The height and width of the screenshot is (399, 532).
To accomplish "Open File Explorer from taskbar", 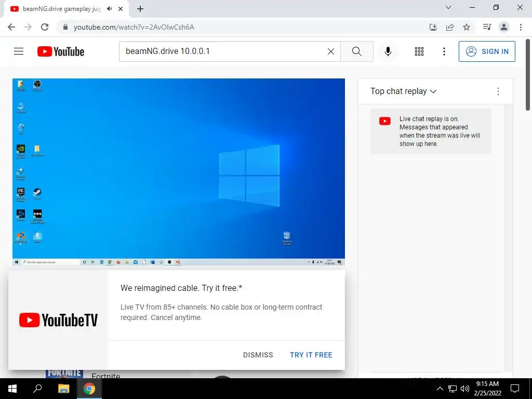I will 63,389.
